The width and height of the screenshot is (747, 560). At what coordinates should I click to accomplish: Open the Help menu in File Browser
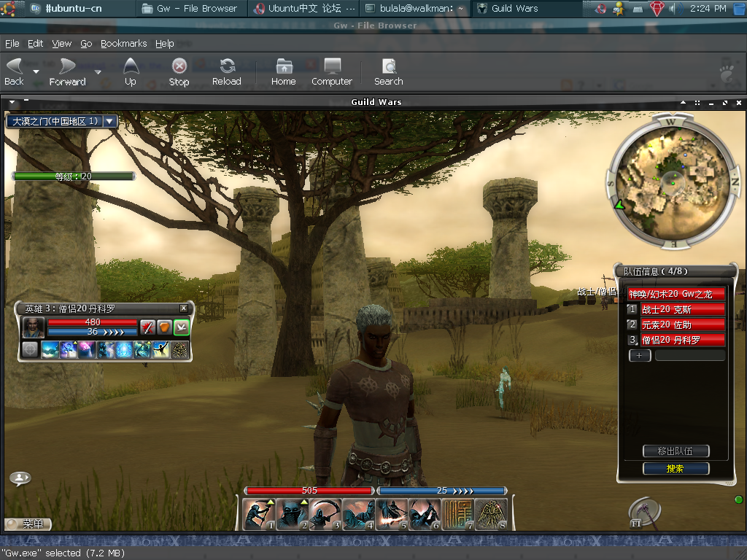pyautogui.click(x=165, y=44)
